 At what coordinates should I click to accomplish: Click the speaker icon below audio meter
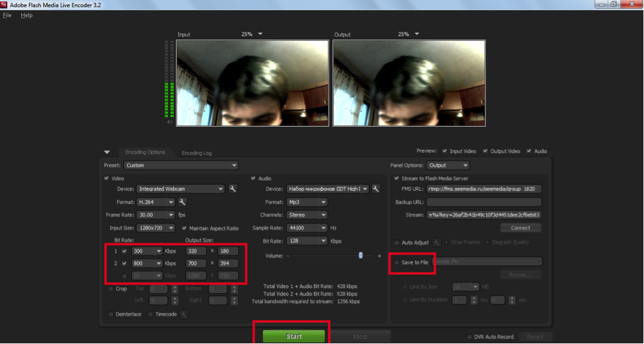[x=169, y=122]
